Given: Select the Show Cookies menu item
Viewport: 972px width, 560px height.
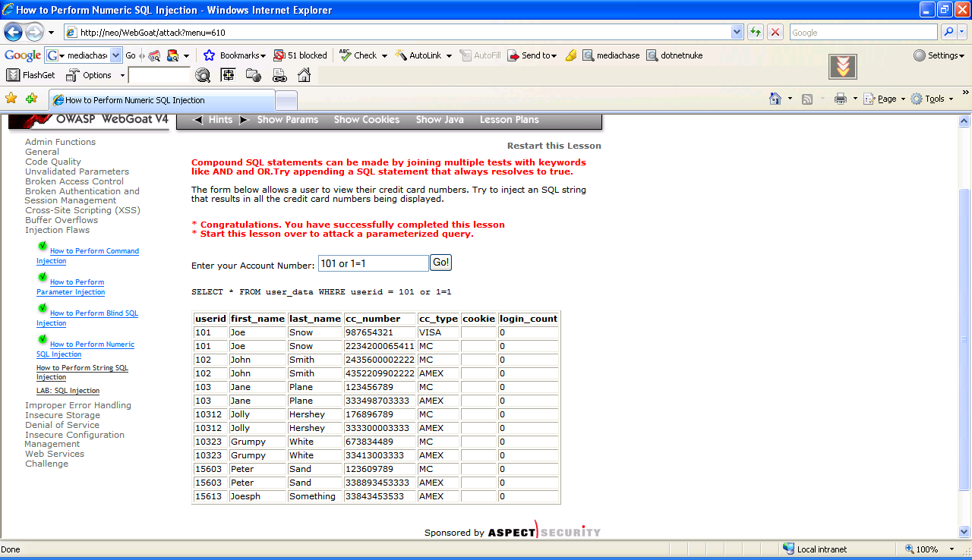Looking at the screenshot, I should coord(366,120).
